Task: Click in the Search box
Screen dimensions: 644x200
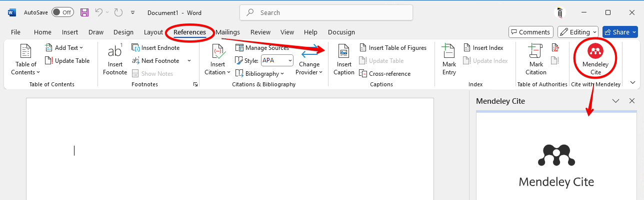Action: (326, 12)
